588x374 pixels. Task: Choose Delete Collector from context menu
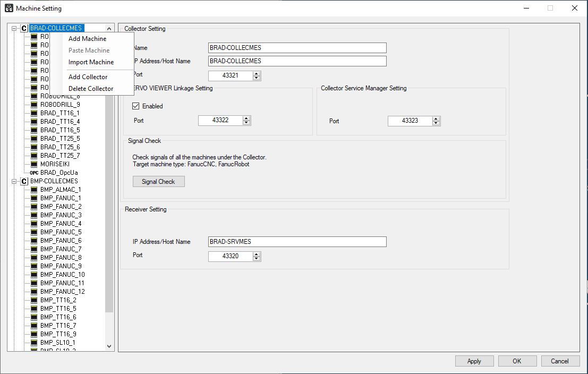coord(91,89)
